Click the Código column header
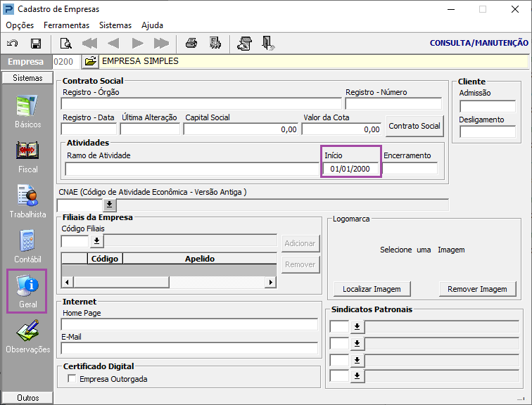Screen dimensions: 532x405 pyautogui.click(x=105, y=259)
